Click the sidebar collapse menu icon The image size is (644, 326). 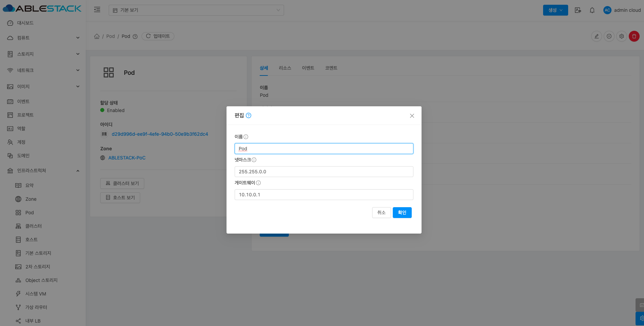97,10
